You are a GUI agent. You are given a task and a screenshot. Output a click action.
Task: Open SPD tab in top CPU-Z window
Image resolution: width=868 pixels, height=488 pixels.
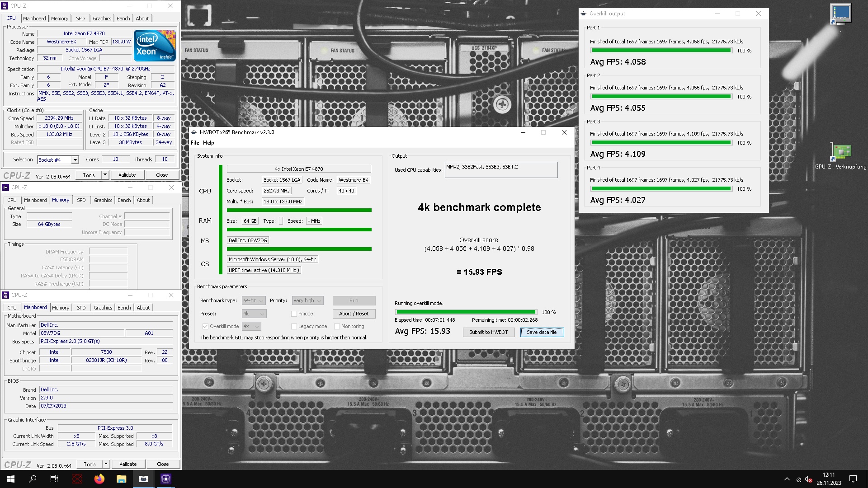pyautogui.click(x=80, y=19)
